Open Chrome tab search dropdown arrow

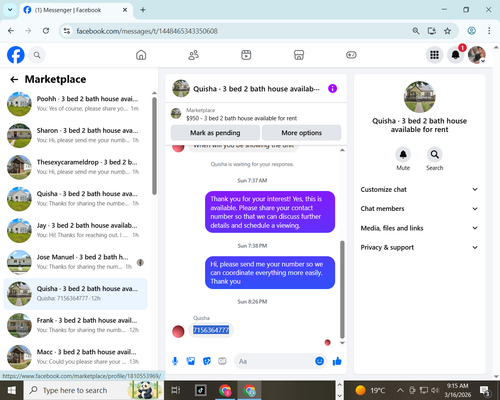click(10, 10)
